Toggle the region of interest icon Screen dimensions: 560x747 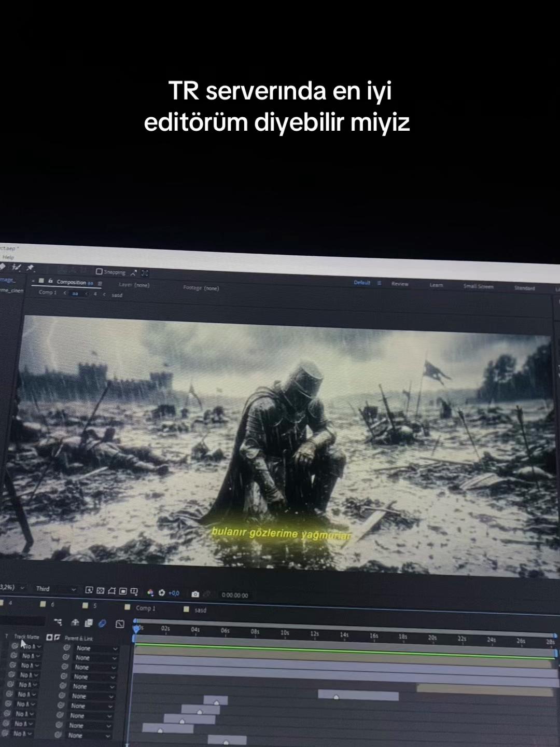click(x=123, y=591)
